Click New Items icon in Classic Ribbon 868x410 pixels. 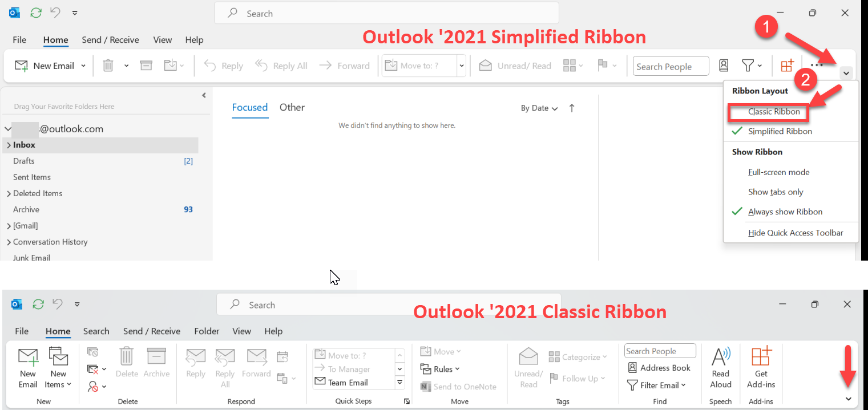click(58, 357)
